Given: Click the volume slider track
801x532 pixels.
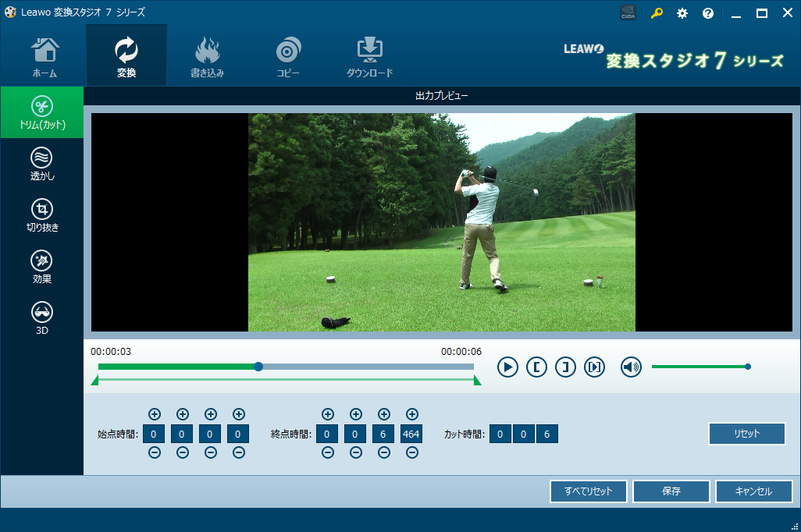Looking at the screenshot, I should (x=699, y=367).
